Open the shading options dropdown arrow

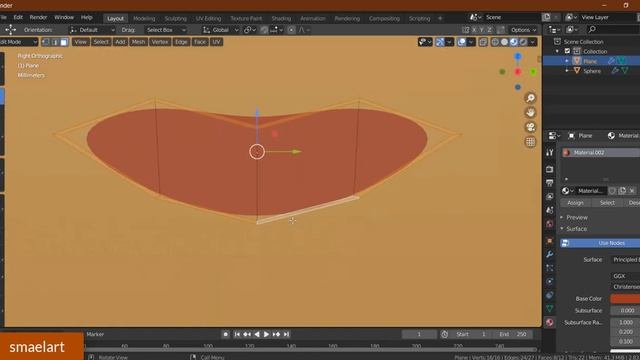[x=532, y=42]
